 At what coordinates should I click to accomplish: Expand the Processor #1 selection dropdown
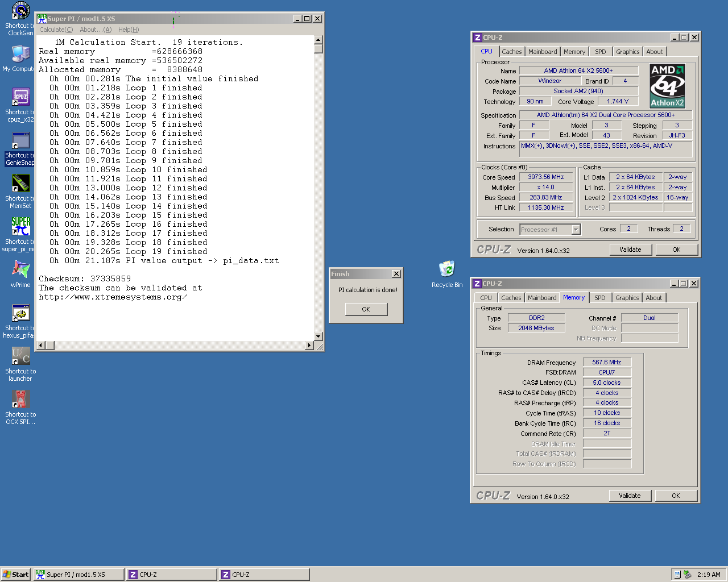pyautogui.click(x=576, y=230)
